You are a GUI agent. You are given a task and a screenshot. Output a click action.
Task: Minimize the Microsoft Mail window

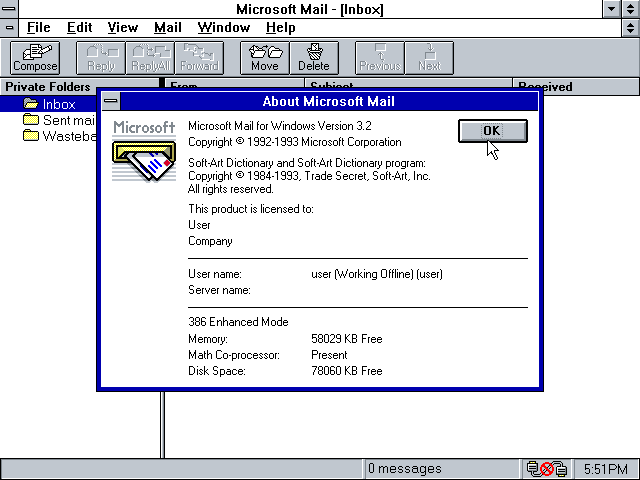click(611, 9)
